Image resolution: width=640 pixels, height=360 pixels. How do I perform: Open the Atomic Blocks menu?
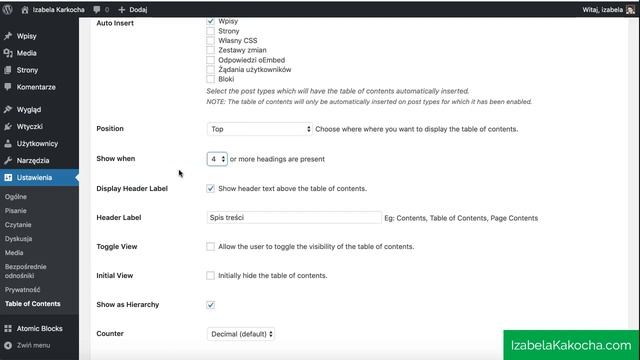(40, 329)
